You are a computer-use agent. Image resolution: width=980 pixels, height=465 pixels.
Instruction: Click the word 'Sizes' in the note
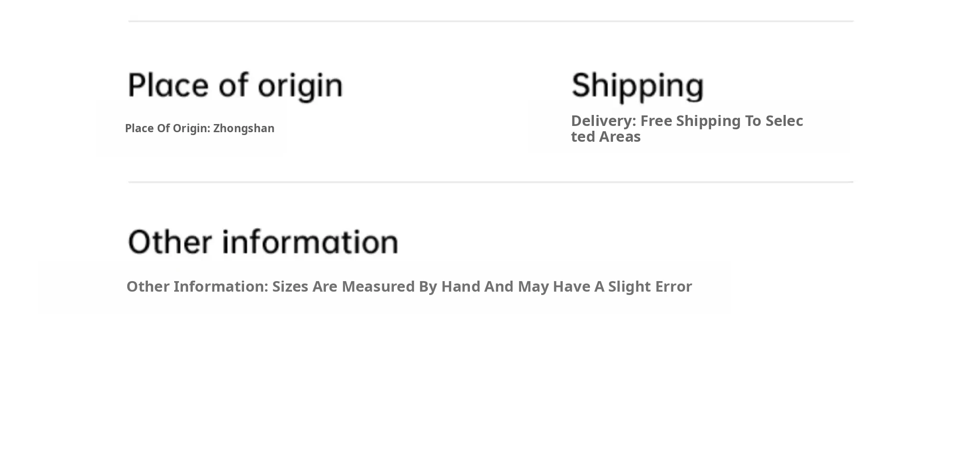tap(290, 286)
